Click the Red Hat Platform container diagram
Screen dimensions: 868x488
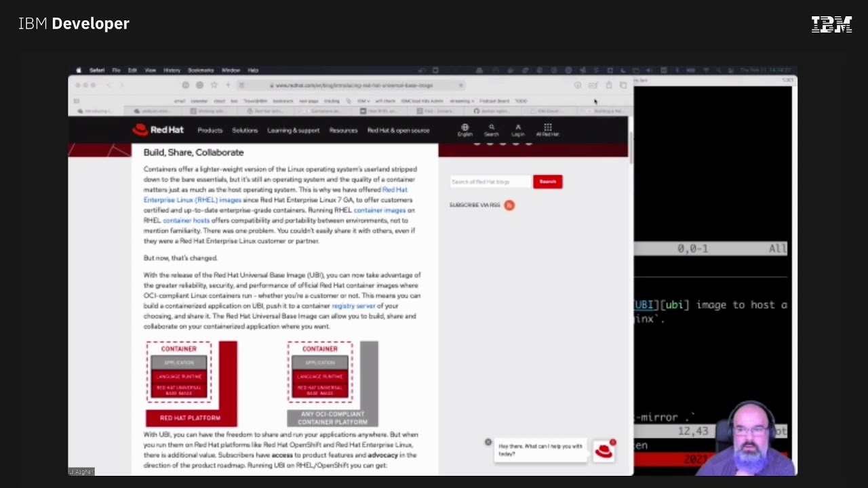(x=191, y=384)
